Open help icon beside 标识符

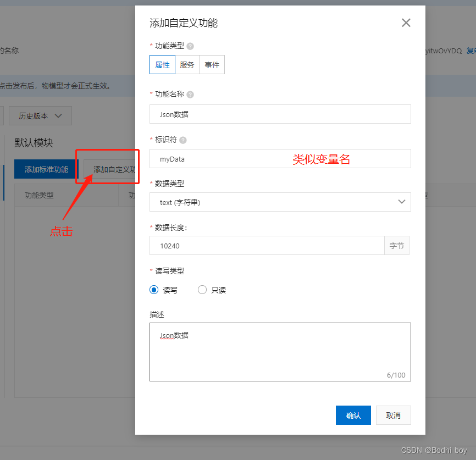[183, 140]
